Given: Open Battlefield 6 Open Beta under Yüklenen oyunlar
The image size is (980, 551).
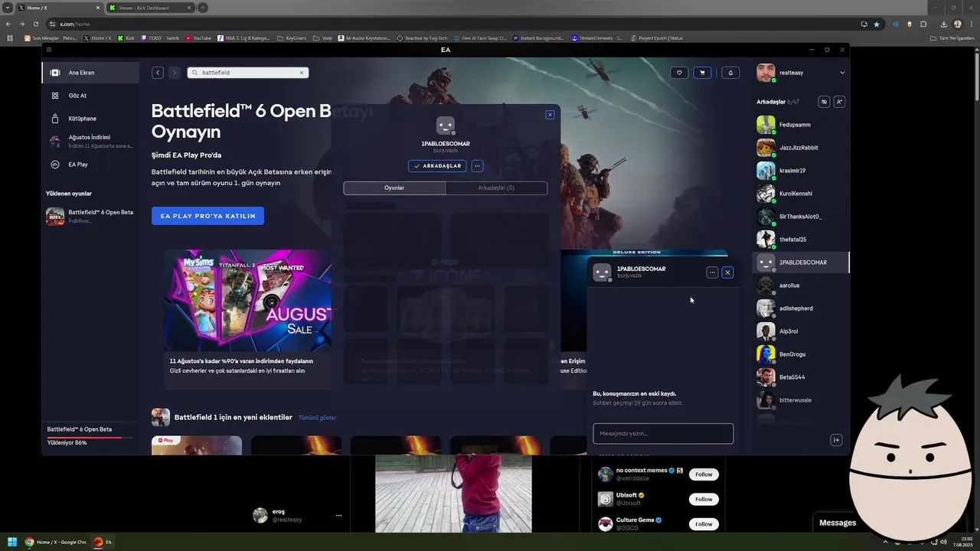Looking at the screenshot, I should pyautogui.click(x=90, y=216).
